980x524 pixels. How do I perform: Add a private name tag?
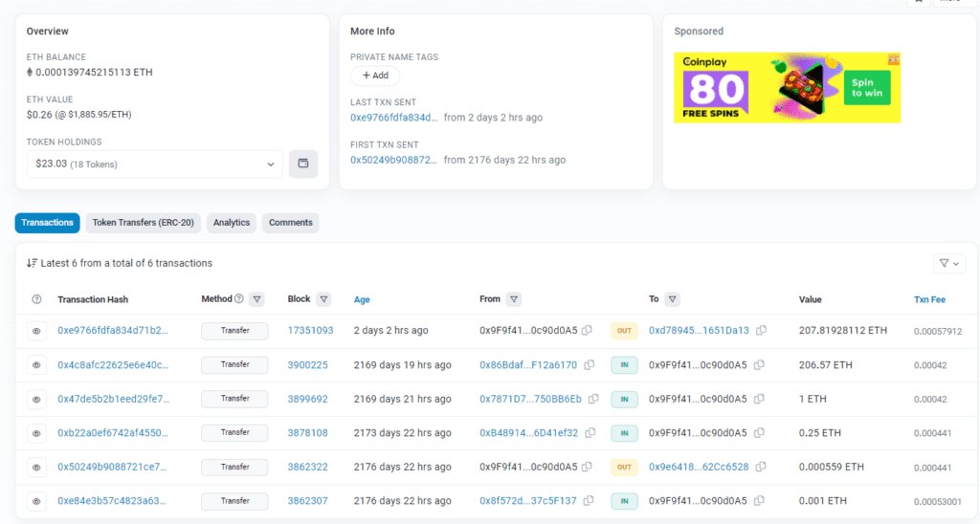(375, 76)
